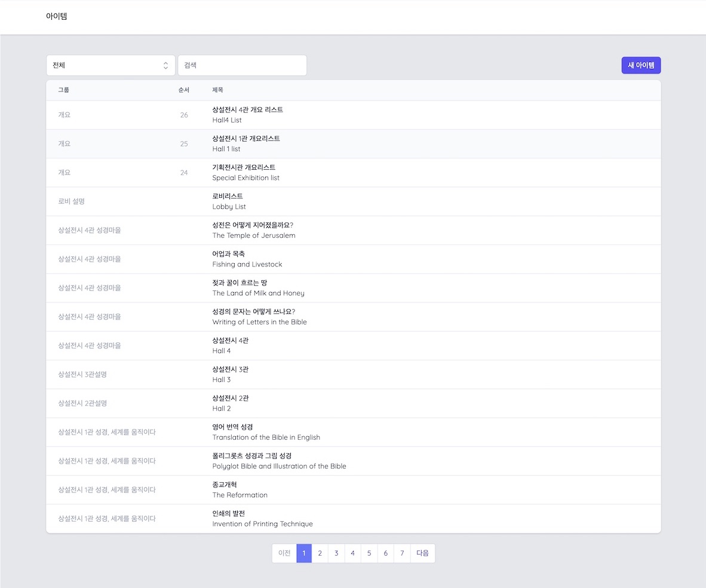Go to page 2 in pagination
Image resolution: width=706 pixels, height=588 pixels.
tap(320, 553)
